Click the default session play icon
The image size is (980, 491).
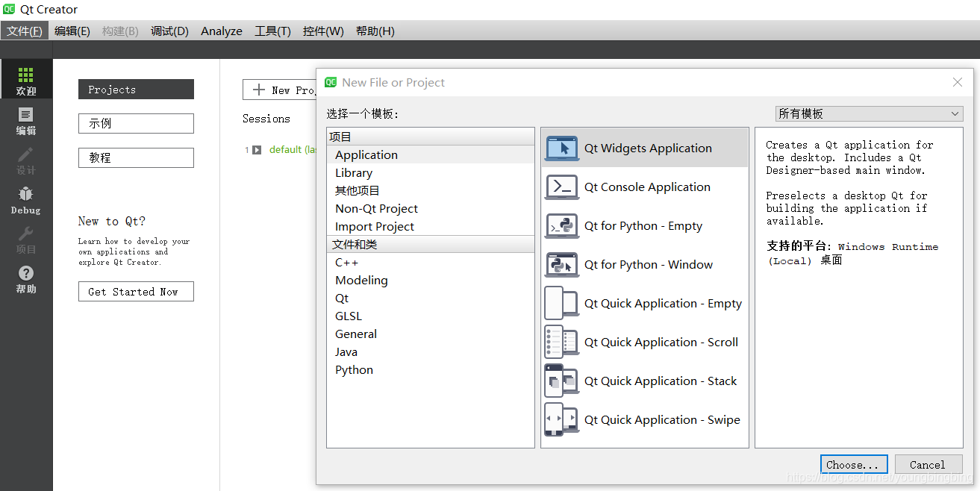pyautogui.click(x=257, y=150)
